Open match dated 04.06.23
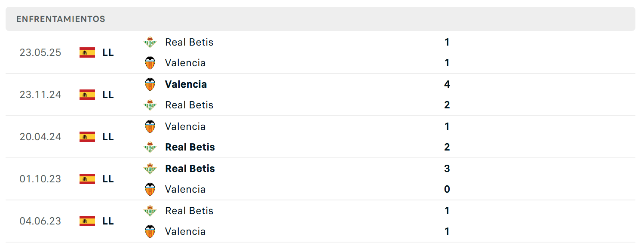 tap(320, 221)
